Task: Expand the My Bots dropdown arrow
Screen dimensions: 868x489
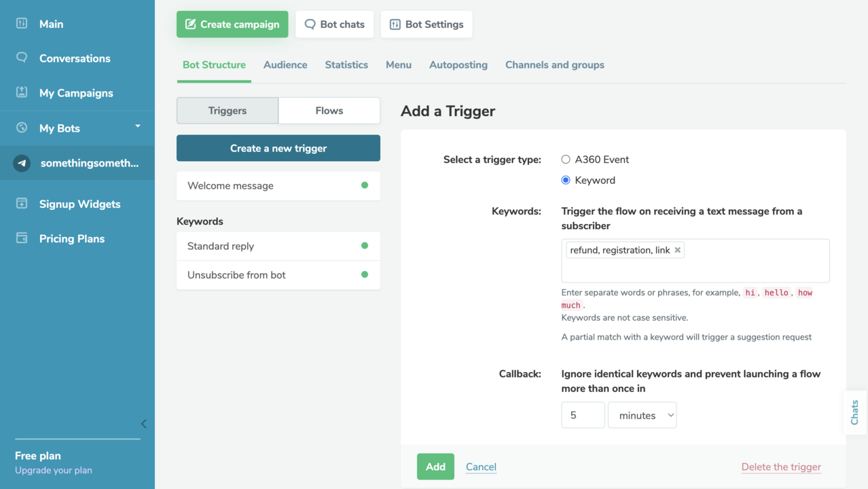Action: (138, 126)
